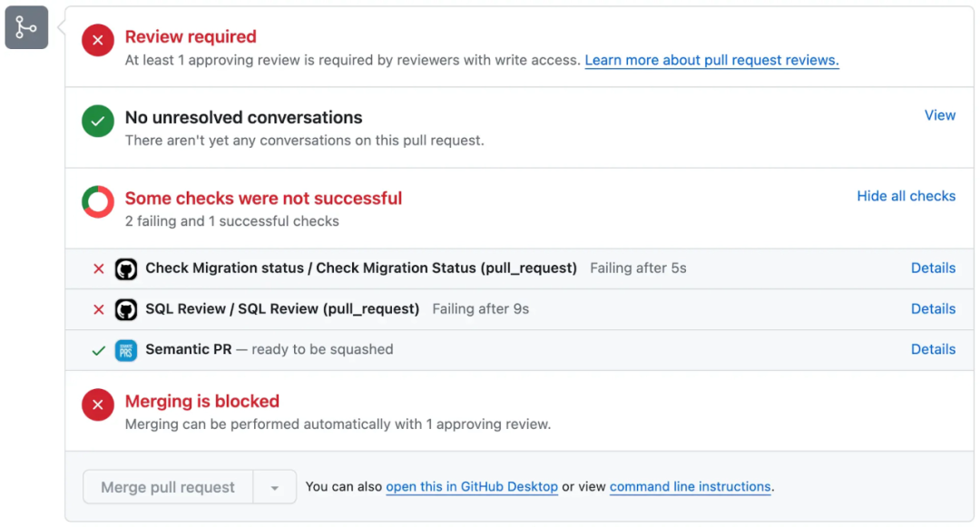
Task: Click GitHub logo next to Check Migration status
Action: [x=126, y=268]
